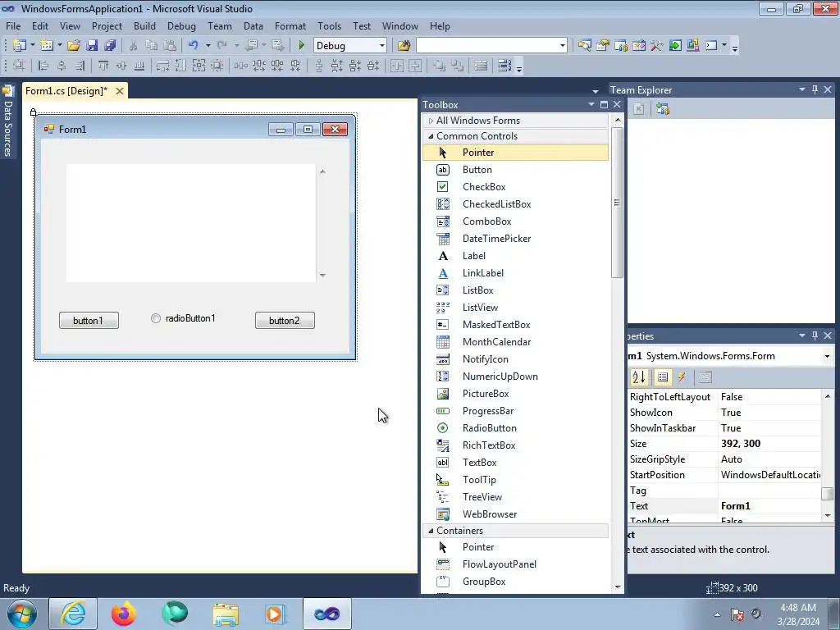Click the Properties grid scrollbar thumb
This screenshot has height=630, width=840.
(x=827, y=493)
